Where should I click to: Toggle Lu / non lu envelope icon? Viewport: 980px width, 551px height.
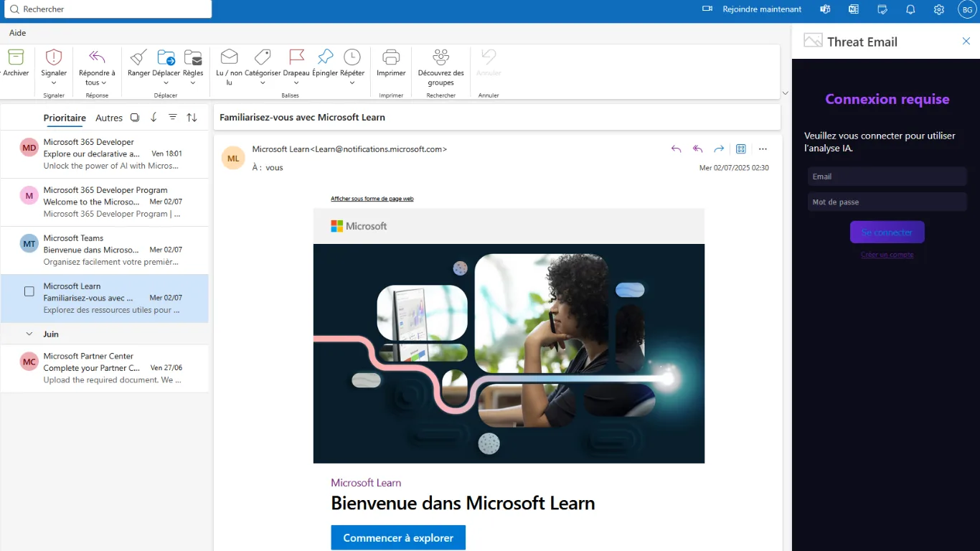point(229,57)
